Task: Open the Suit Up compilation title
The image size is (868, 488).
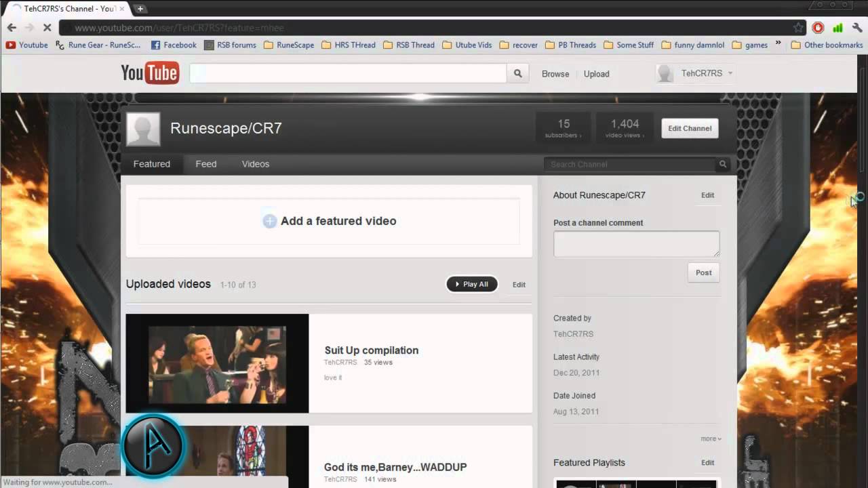Action: tap(372, 350)
